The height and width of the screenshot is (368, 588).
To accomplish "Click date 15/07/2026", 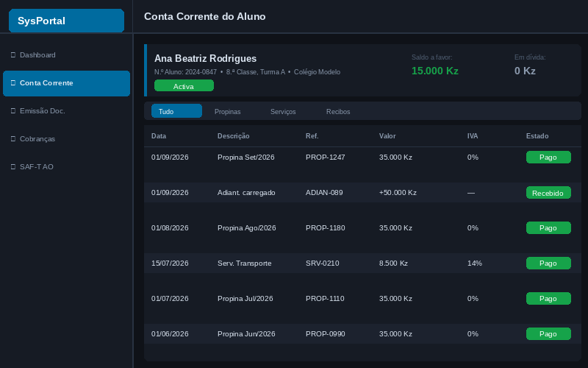I will (x=170, y=263).
